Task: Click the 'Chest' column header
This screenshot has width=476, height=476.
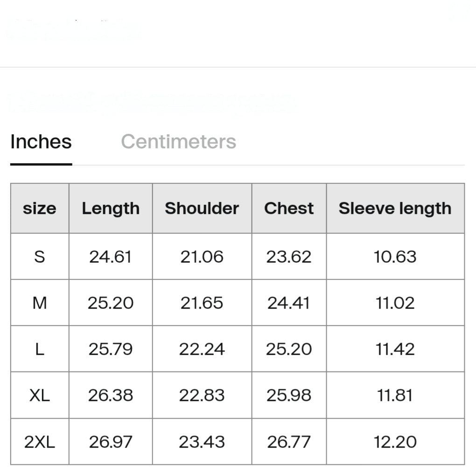Action: (289, 208)
